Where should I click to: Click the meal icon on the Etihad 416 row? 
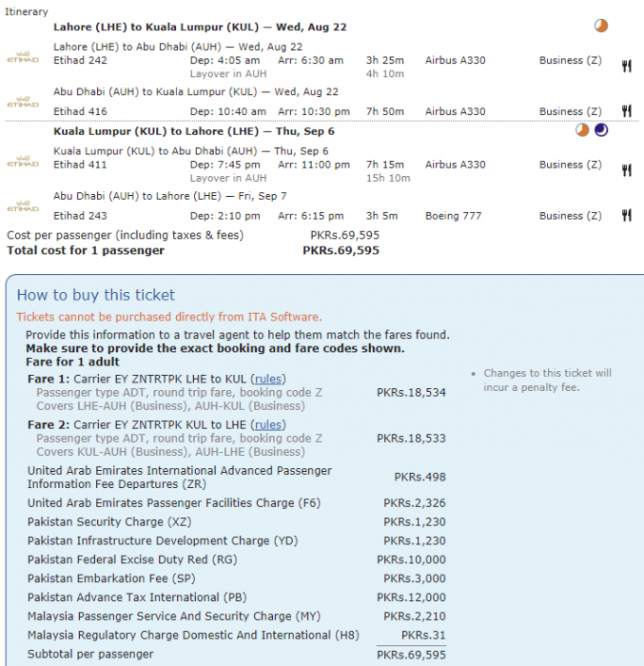(x=627, y=111)
